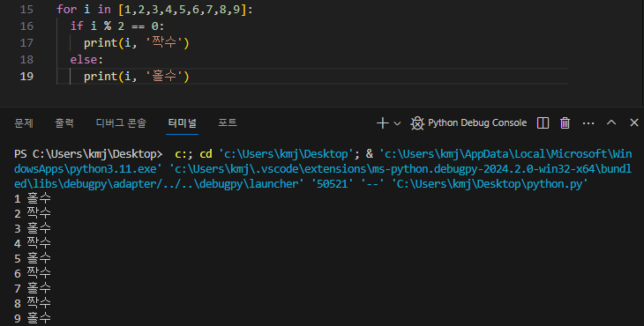Viewport: 644px width, 326px height.
Task: Click the '50521' port number in terminal
Action: pos(333,184)
